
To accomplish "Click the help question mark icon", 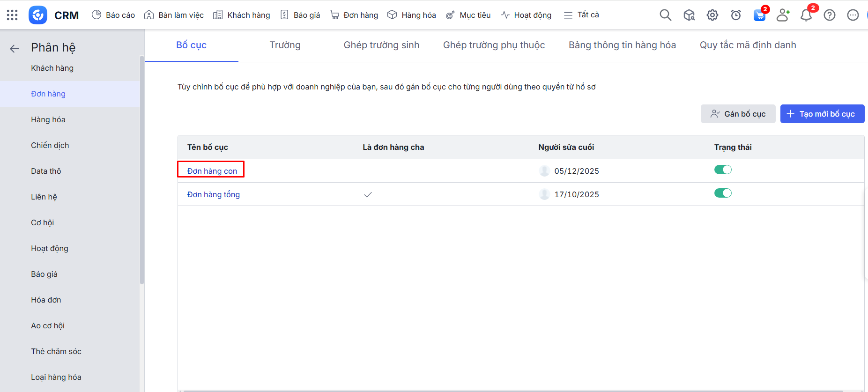I will click(x=829, y=15).
